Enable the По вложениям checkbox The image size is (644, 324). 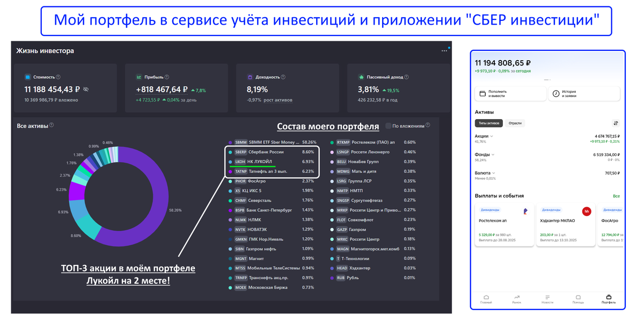(389, 126)
